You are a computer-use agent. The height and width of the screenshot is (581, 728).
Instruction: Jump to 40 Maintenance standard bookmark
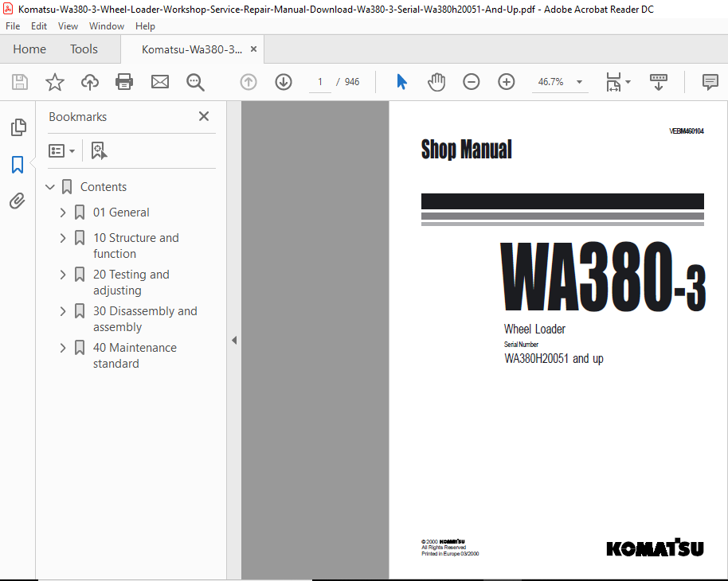point(135,356)
